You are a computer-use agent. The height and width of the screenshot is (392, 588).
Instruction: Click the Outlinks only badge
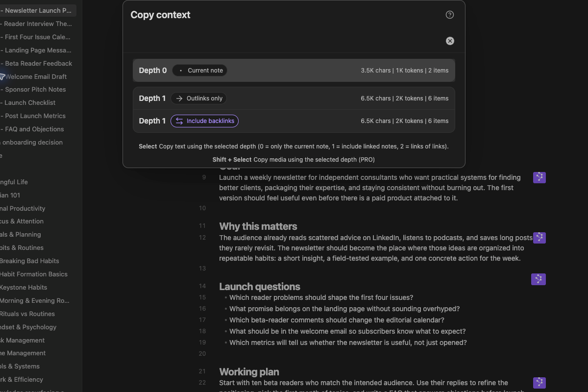pyautogui.click(x=199, y=98)
